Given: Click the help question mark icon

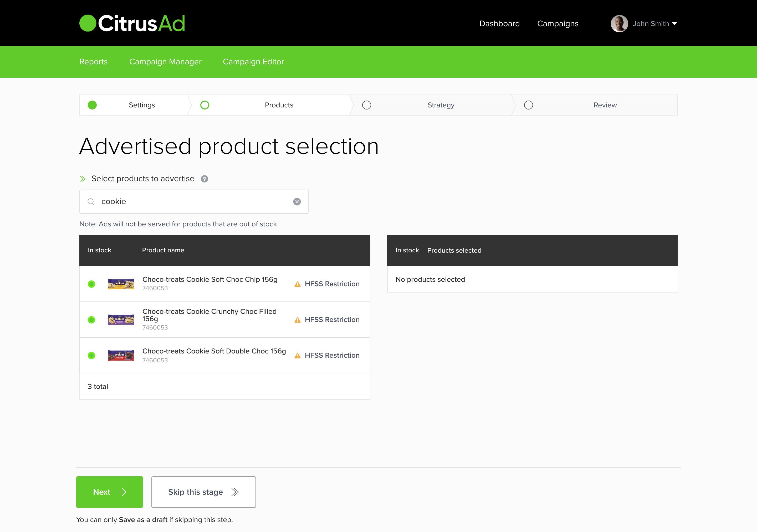Looking at the screenshot, I should point(204,179).
